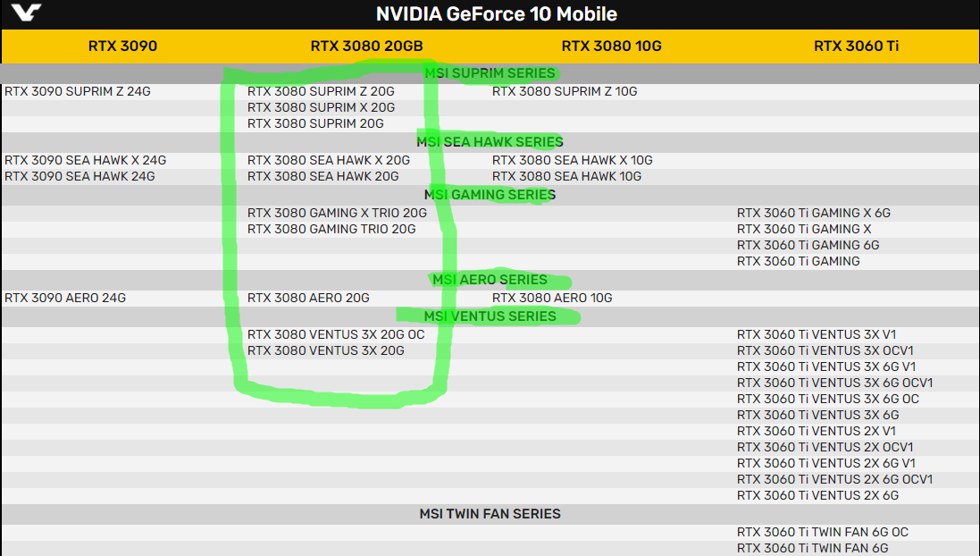Select the RTX 3060 Ti GAMING X row
Screen dimensions: 980x556
[x=804, y=229]
